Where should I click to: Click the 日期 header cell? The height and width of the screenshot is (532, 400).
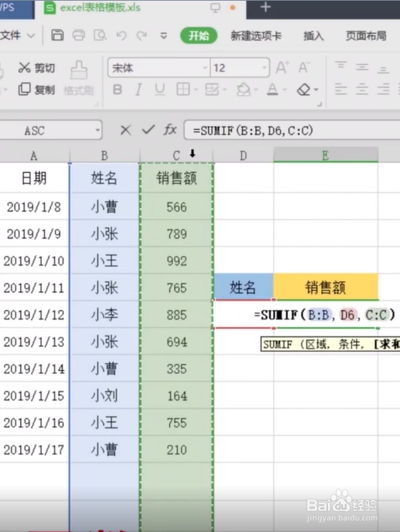(x=34, y=178)
